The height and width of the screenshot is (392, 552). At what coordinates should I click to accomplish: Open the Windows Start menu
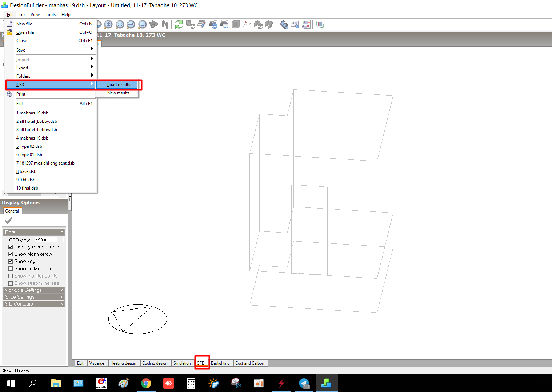[11, 383]
